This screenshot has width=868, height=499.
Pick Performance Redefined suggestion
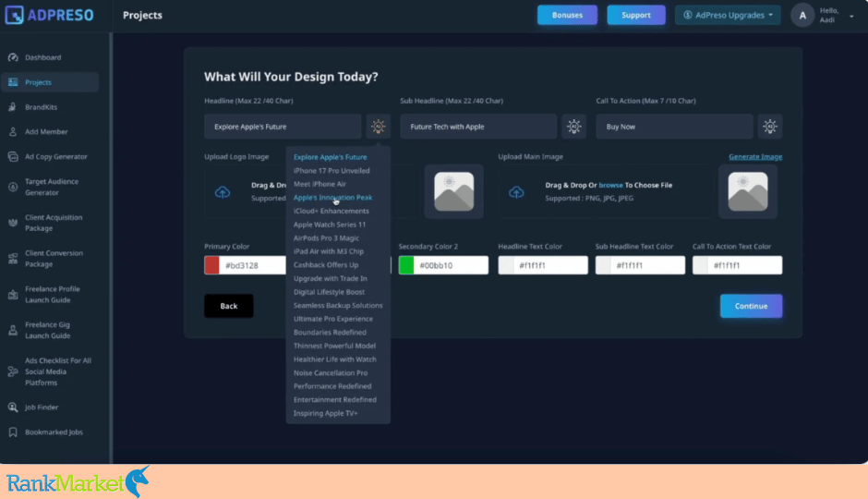point(332,386)
